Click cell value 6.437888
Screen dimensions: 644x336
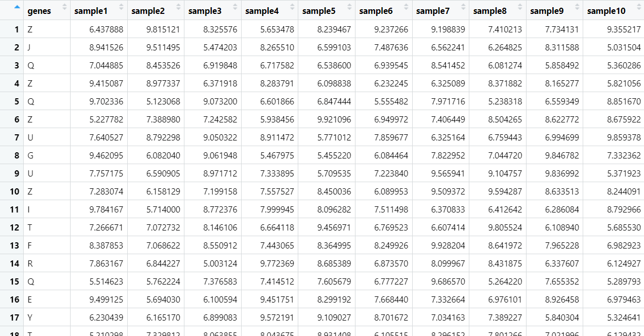tap(106, 29)
